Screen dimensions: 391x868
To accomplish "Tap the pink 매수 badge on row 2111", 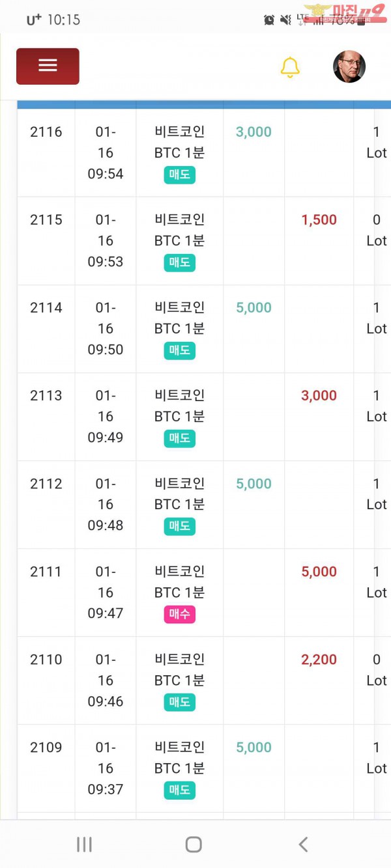I will pos(179,614).
